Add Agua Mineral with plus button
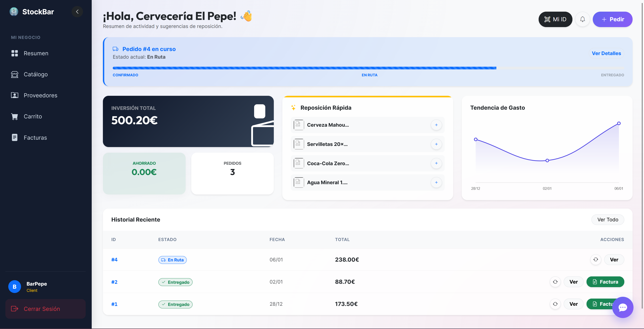 click(436, 182)
